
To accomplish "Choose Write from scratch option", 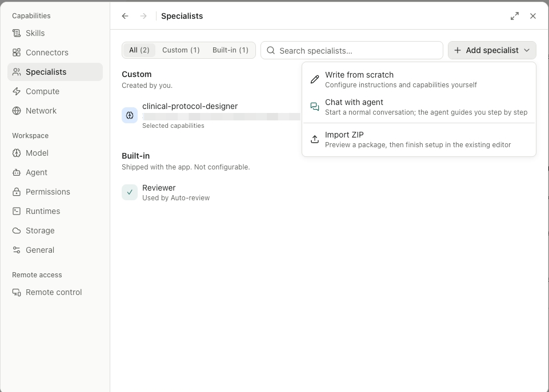I will (419, 79).
